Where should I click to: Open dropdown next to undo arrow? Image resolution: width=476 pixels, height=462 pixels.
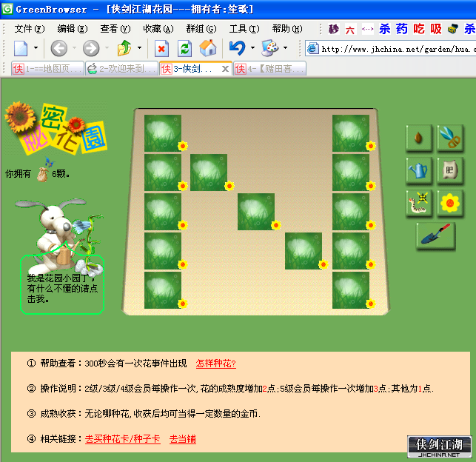click(252, 48)
